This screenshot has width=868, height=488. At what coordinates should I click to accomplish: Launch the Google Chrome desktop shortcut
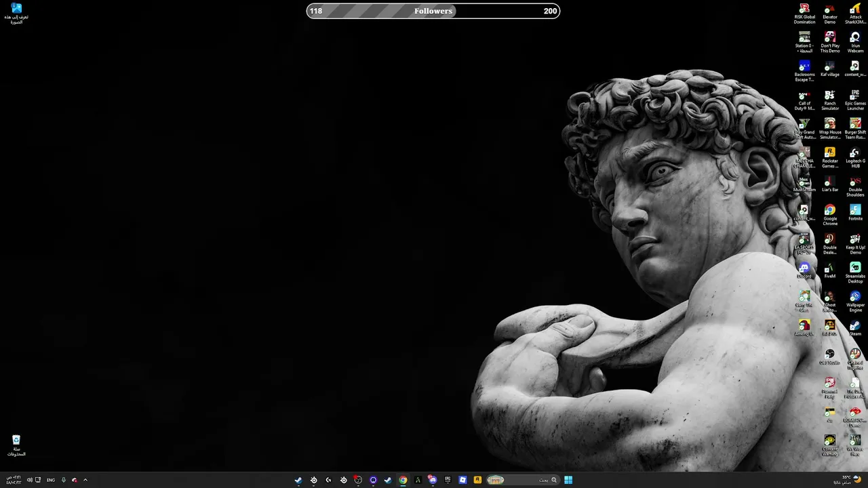pos(830,216)
